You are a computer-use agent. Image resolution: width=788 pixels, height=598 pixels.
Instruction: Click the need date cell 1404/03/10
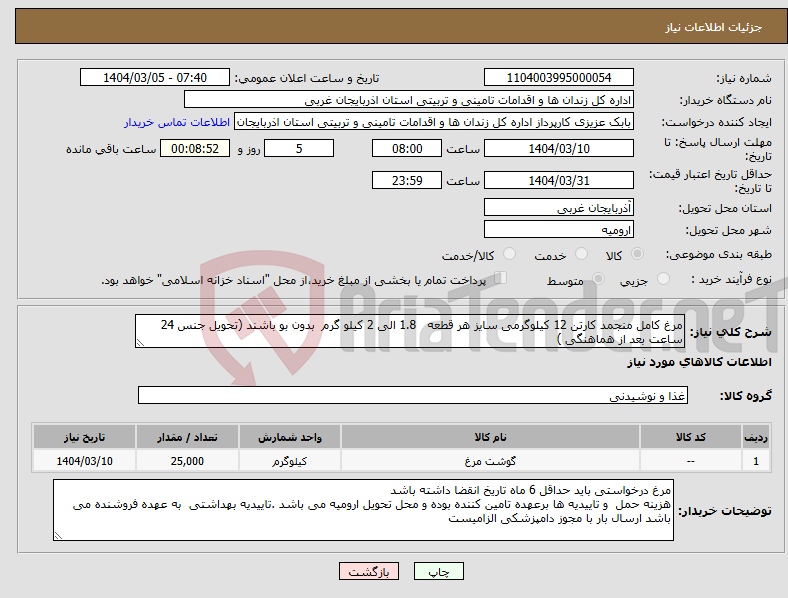coord(84,461)
